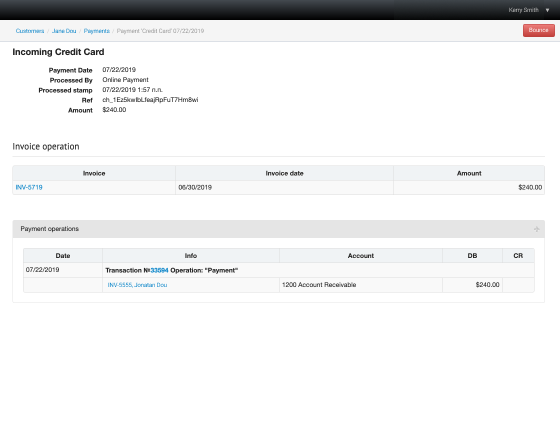Open the Kerry Smith user menu arrow

[547, 10]
